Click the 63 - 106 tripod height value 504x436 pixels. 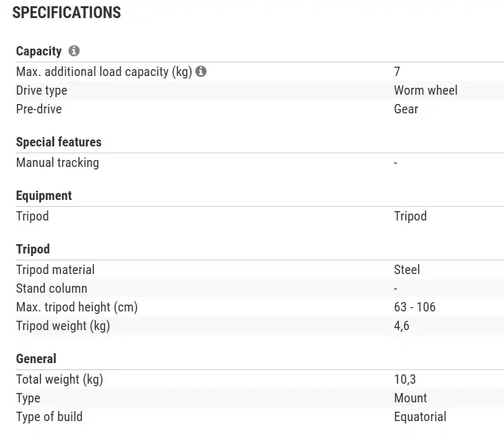[x=414, y=307]
